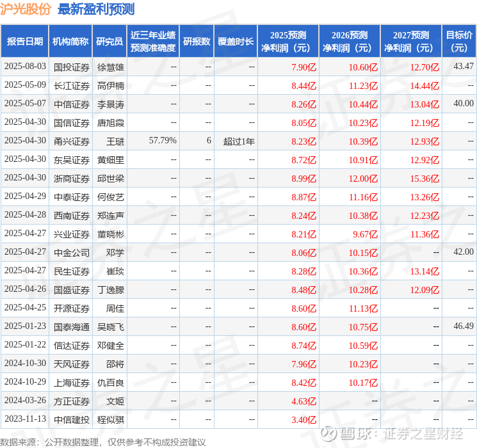Screen dimensions: 477x448
Task: Click the 东吴证券 institution cell
Action: (72, 160)
